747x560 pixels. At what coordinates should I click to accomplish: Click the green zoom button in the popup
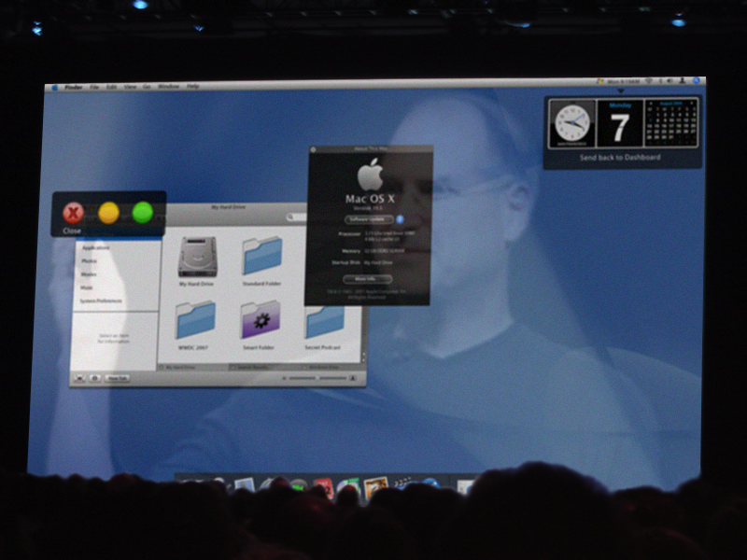click(x=143, y=213)
